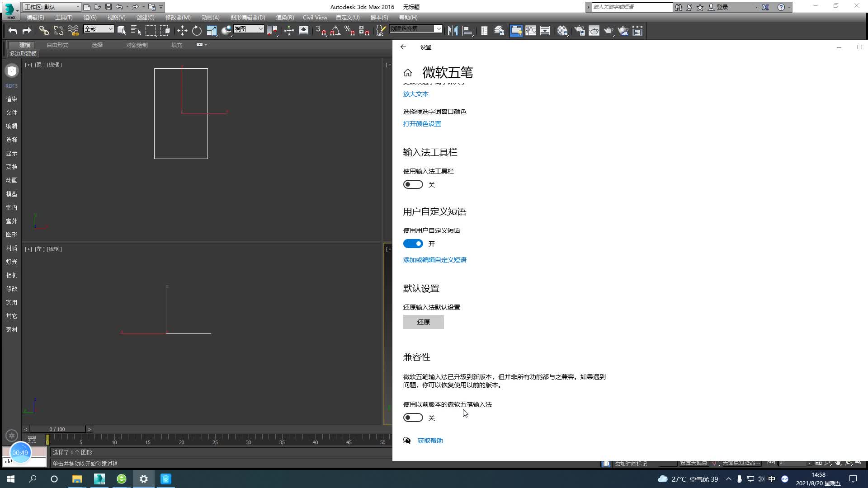Viewport: 868px width, 488px height.
Task: Expand the 视图 reference coordinate dropdown
Action: pyautogui.click(x=249, y=29)
